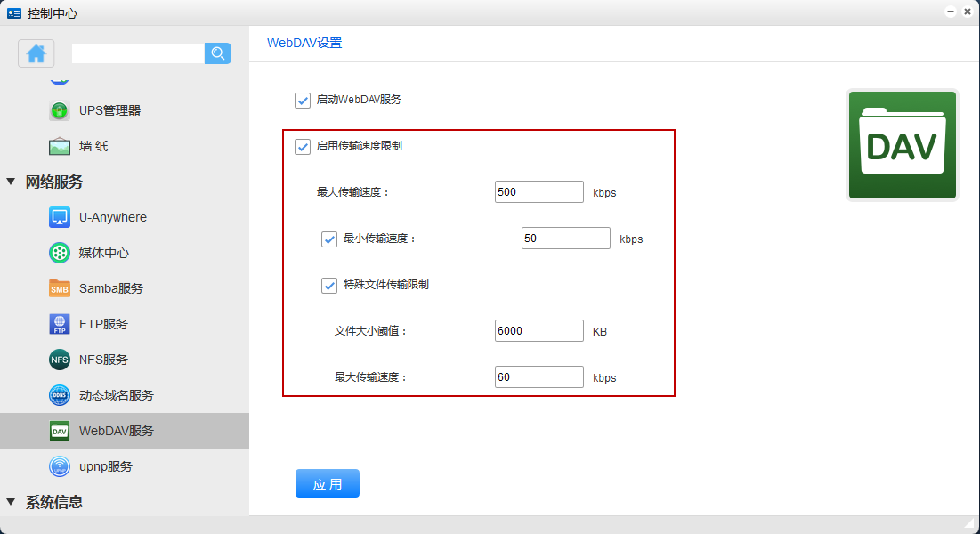Toggle 特殊文件传输限制 checkbox

click(x=329, y=285)
